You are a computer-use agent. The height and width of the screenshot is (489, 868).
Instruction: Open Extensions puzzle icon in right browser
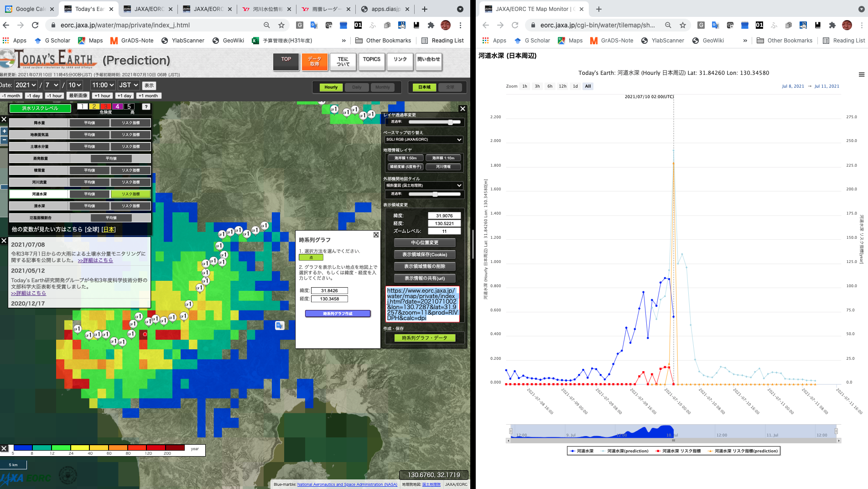tap(832, 25)
